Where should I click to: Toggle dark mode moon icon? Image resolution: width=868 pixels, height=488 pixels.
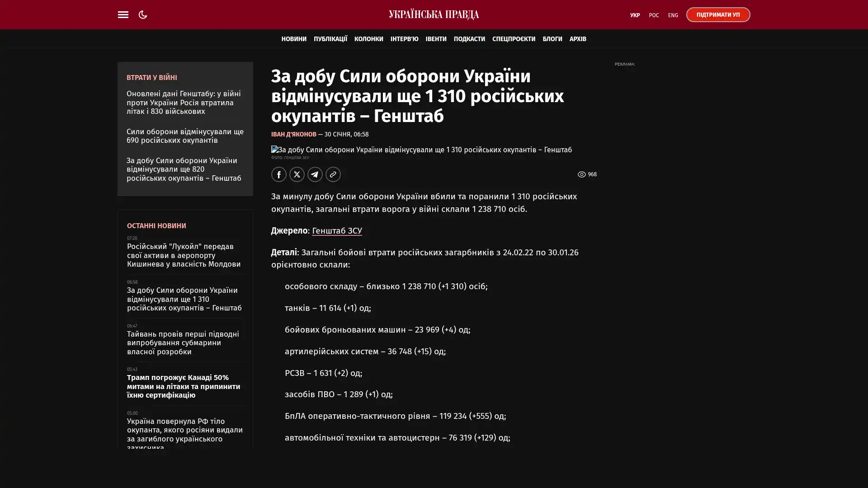(x=143, y=14)
